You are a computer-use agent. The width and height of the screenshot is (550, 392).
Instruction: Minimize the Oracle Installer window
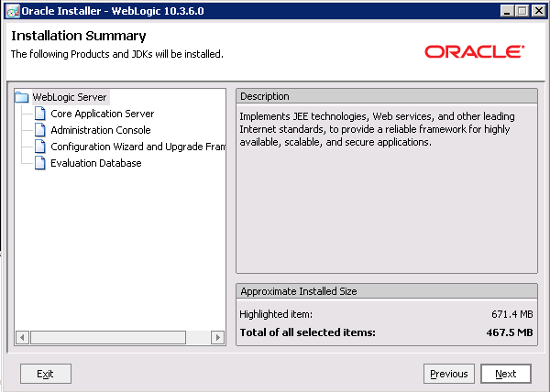(507, 11)
